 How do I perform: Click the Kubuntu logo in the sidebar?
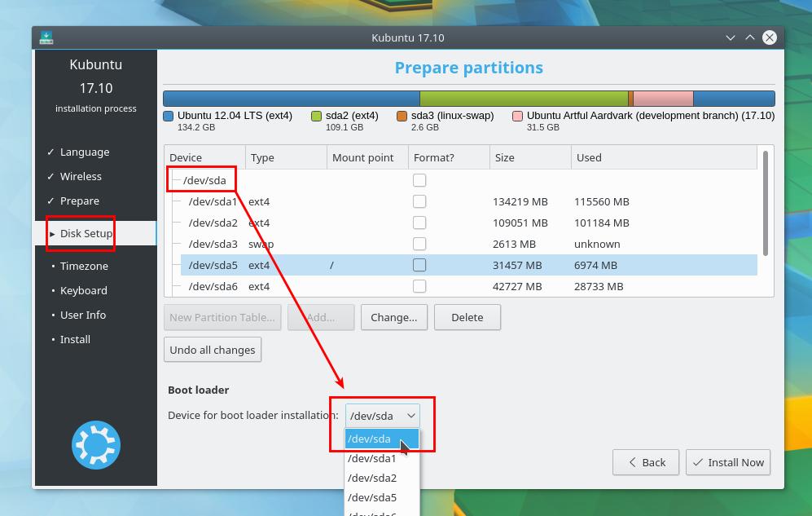(95, 444)
